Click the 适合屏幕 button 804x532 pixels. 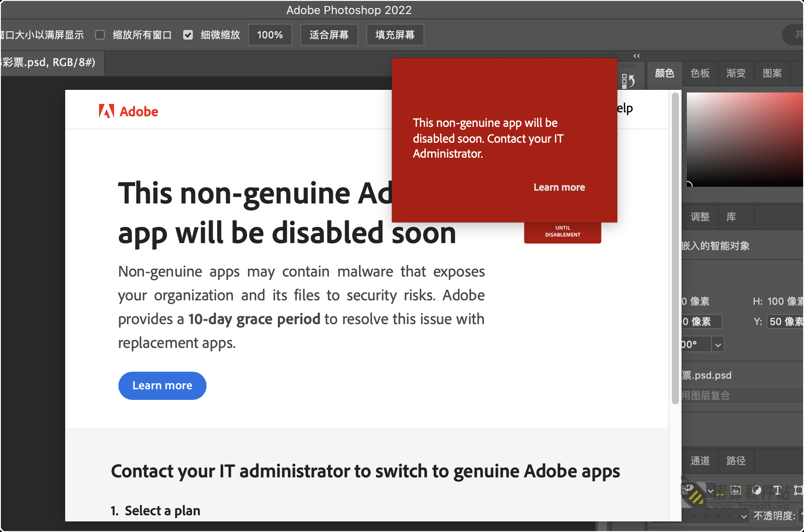point(329,35)
